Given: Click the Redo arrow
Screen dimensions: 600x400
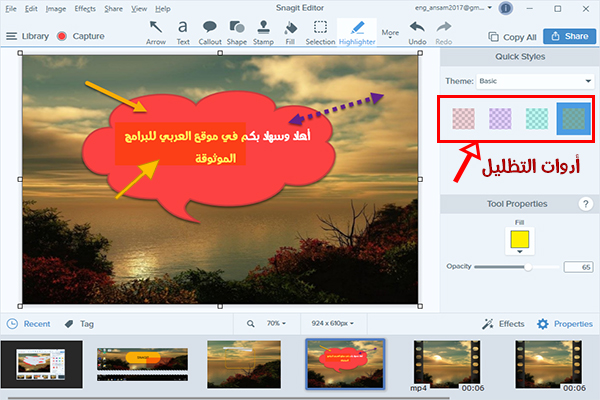Looking at the screenshot, I should 443,33.
